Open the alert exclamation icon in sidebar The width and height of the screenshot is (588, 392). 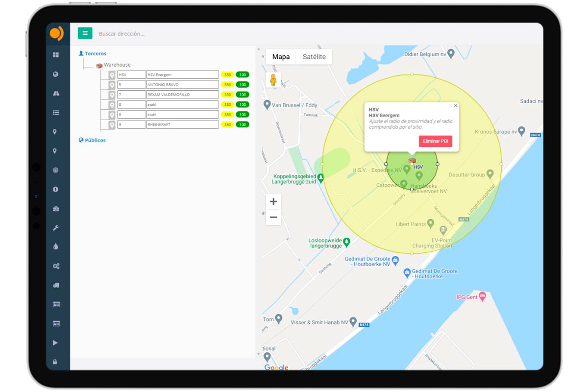pos(56,189)
